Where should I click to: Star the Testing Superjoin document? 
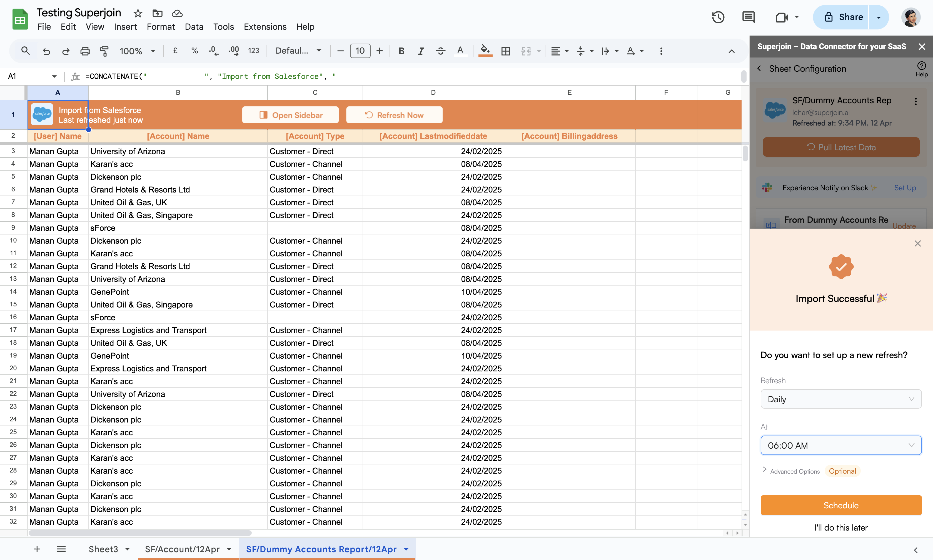138,14
